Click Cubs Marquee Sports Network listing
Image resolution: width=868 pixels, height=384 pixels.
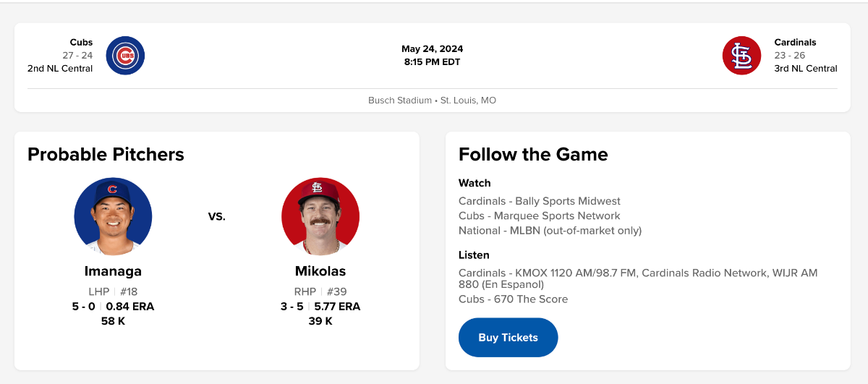[x=539, y=216]
